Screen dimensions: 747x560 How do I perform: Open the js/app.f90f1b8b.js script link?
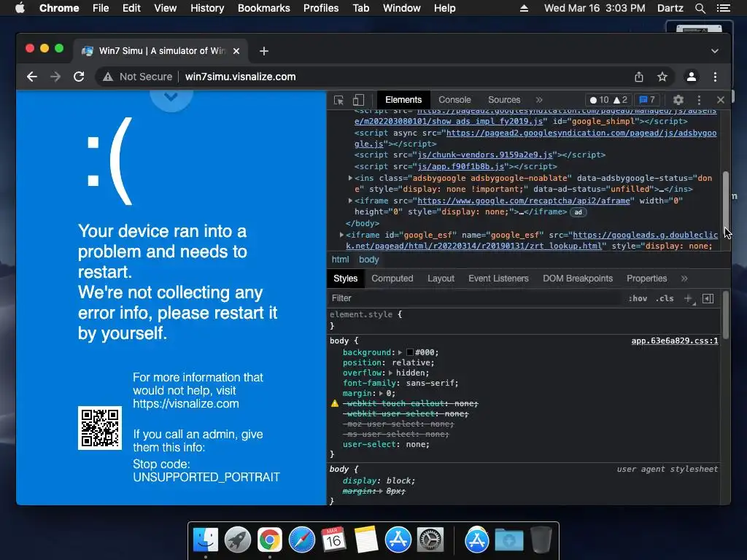[x=461, y=166]
